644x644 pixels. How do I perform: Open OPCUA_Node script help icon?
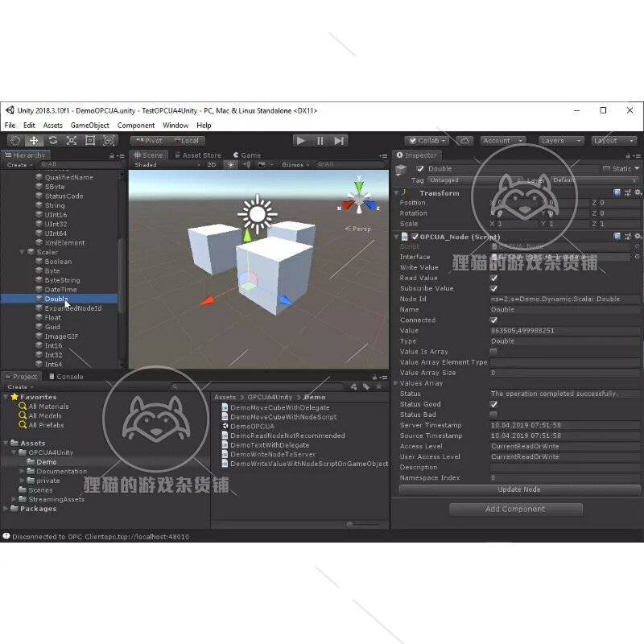(x=617, y=236)
